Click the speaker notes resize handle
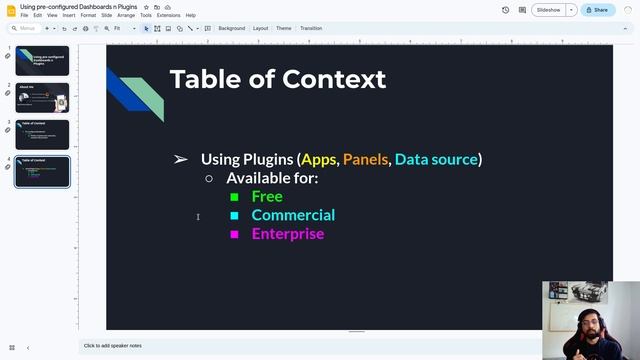640x360 pixels. pos(356,332)
